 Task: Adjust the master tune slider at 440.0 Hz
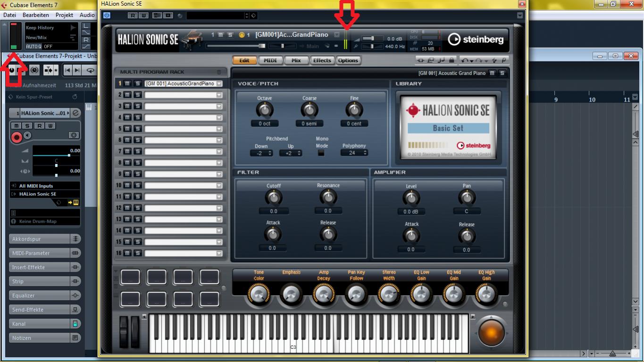372,46
